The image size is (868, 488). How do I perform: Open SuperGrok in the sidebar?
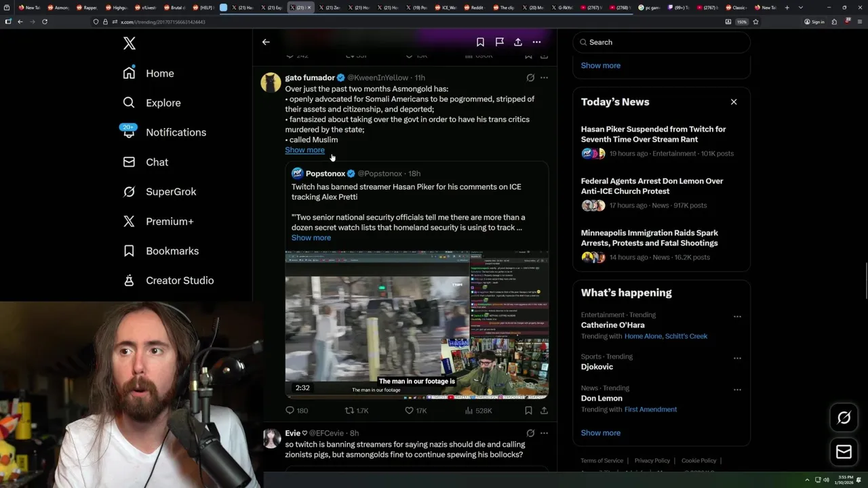[x=159, y=192]
